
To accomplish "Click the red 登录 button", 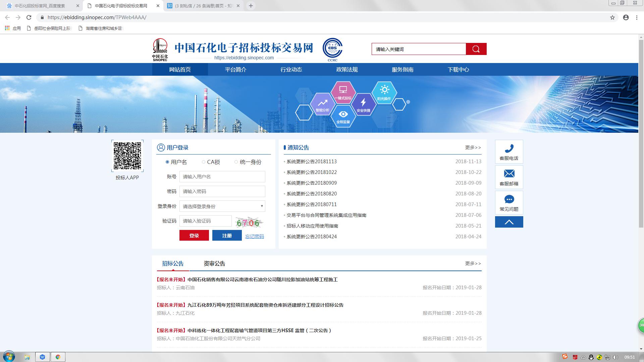I will click(194, 235).
